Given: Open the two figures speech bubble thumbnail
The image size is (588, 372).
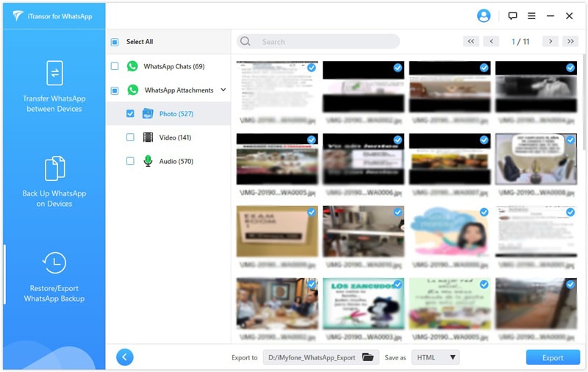Looking at the screenshot, I should (x=536, y=159).
